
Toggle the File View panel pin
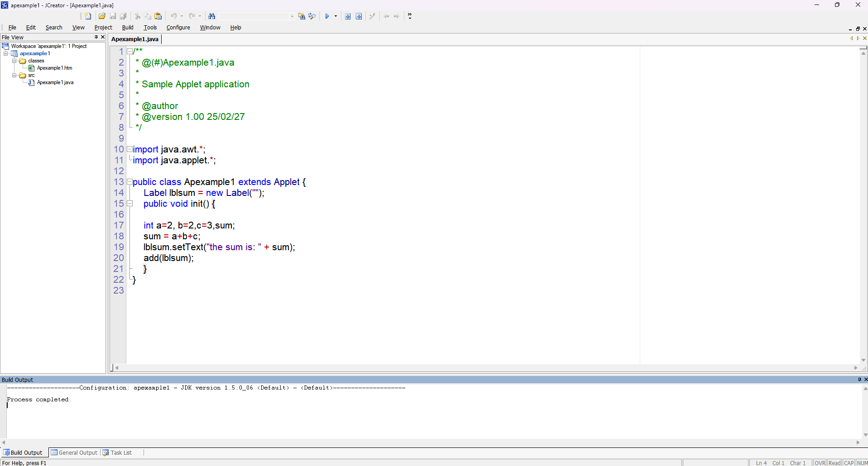click(x=96, y=37)
